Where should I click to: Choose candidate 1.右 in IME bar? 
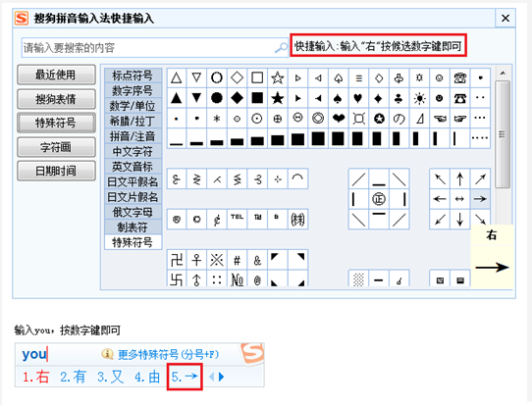36,377
